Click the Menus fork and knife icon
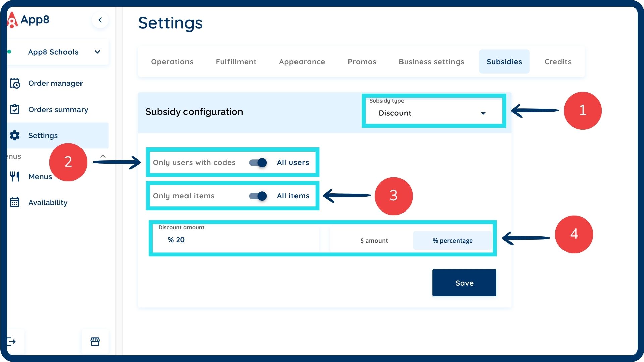Screen dimensions: 644x362 15,176
